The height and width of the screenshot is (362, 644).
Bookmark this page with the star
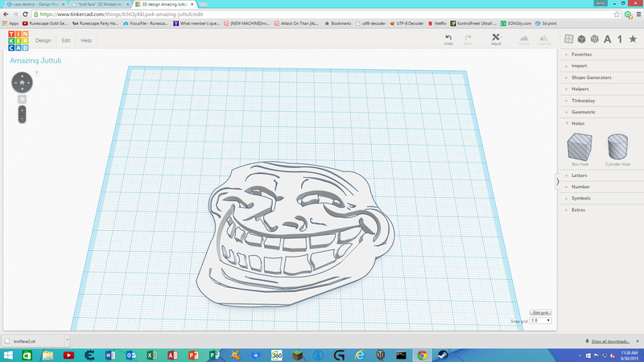[617, 14]
